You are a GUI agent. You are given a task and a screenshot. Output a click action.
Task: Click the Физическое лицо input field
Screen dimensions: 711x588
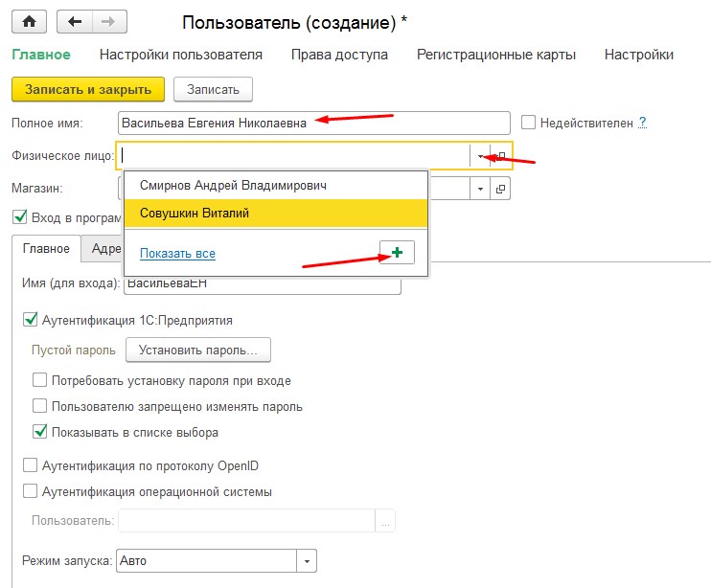pyautogui.click(x=295, y=156)
